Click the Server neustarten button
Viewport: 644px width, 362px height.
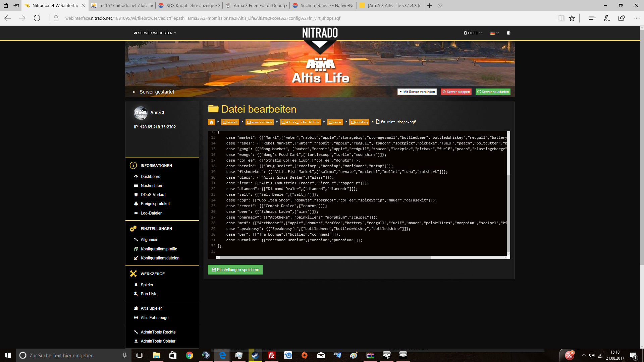coord(493,92)
